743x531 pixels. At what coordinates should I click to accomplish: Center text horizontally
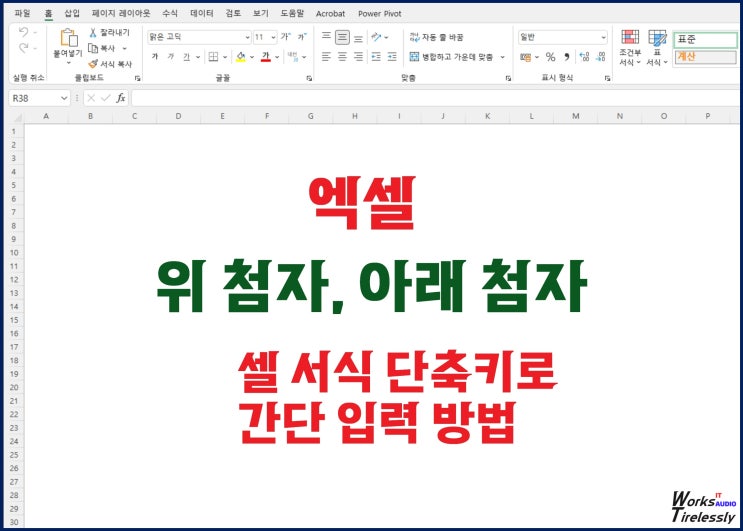tap(342, 57)
